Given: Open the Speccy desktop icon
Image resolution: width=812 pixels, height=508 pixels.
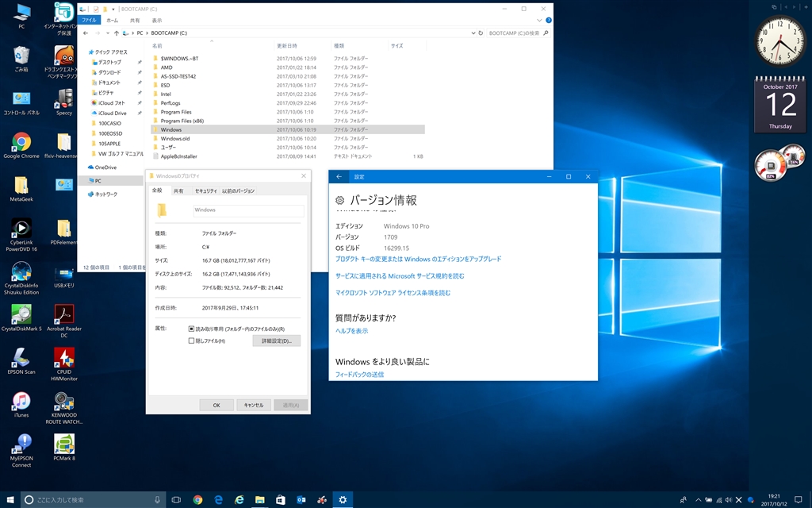Looking at the screenshot, I should 64,99.
